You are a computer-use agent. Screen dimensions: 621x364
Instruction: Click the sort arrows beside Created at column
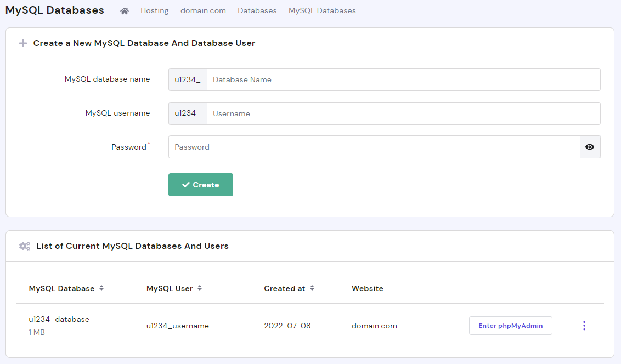(312, 288)
